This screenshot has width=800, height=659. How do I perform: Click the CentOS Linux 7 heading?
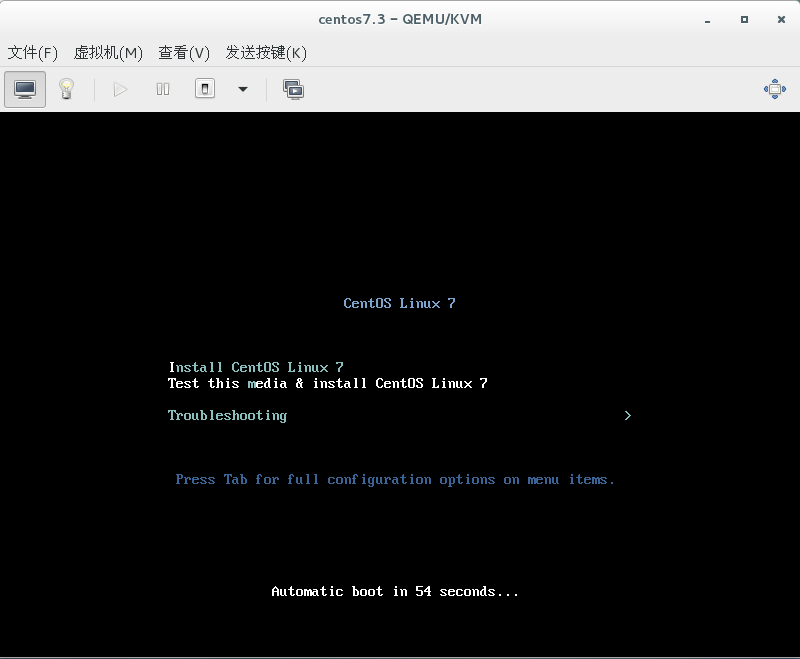[x=399, y=303]
